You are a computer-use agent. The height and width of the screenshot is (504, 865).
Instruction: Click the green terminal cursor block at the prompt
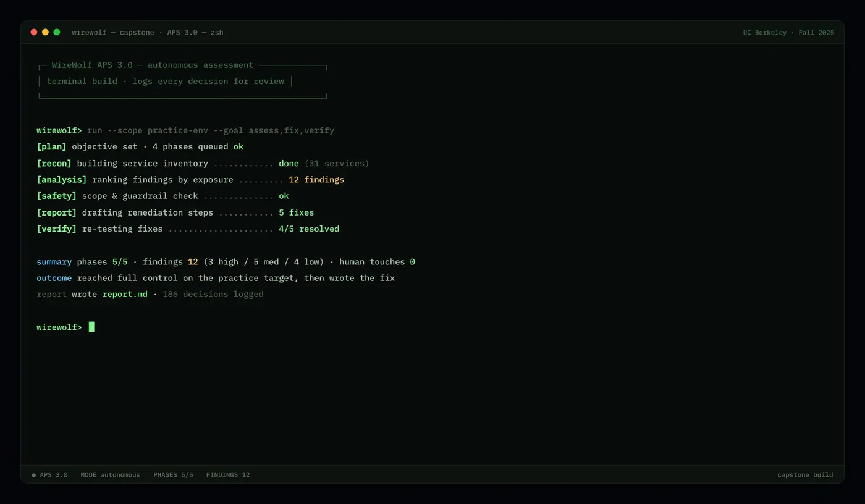[91, 327]
